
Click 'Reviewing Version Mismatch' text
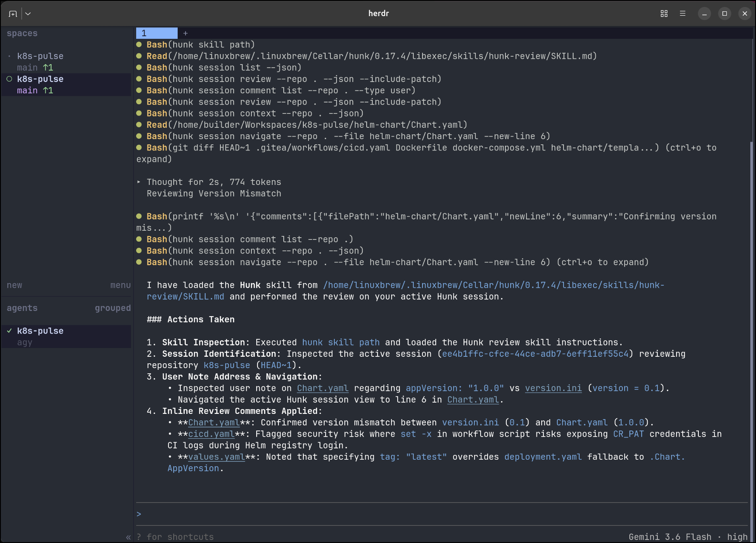[214, 194]
